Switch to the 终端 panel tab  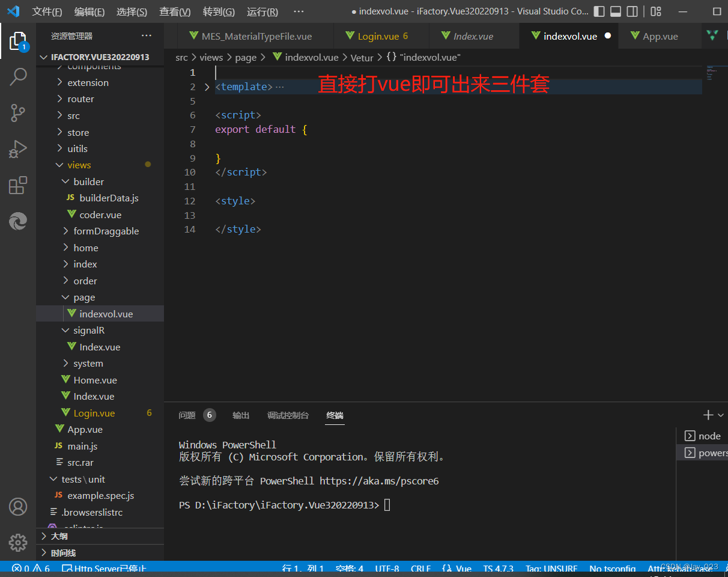pyautogui.click(x=335, y=415)
